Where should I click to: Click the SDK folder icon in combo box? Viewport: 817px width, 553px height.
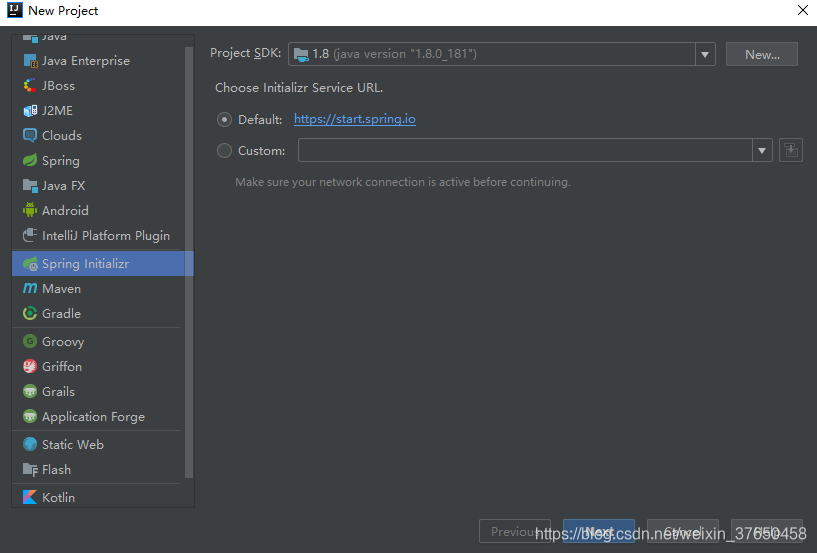click(301, 54)
